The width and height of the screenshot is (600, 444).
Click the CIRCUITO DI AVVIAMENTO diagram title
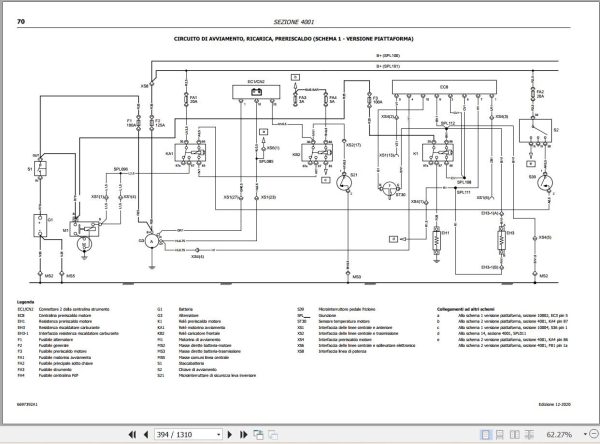pyautogui.click(x=293, y=39)
